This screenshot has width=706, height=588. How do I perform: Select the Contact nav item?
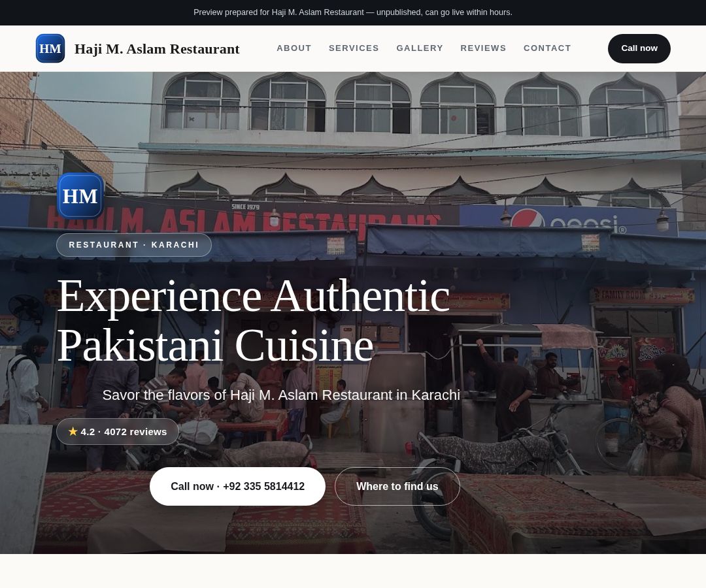pyautogui.click(x=547, y=48)
